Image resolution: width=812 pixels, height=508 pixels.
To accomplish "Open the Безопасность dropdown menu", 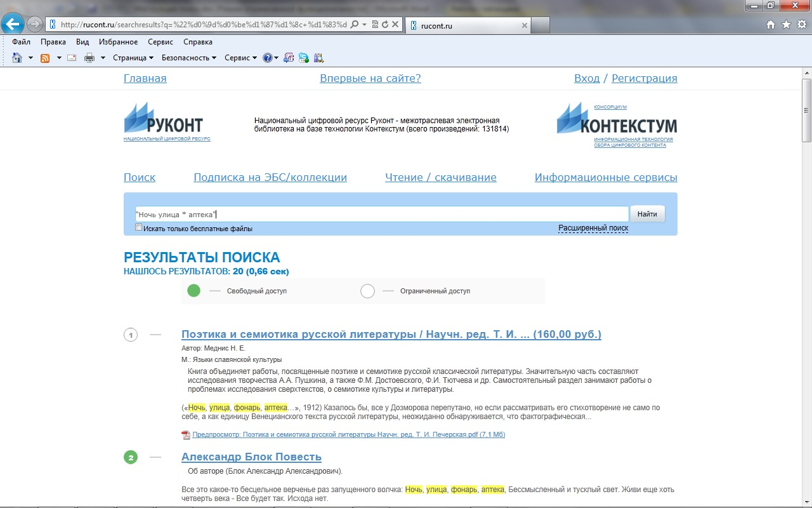I will (x=189, y=58).
